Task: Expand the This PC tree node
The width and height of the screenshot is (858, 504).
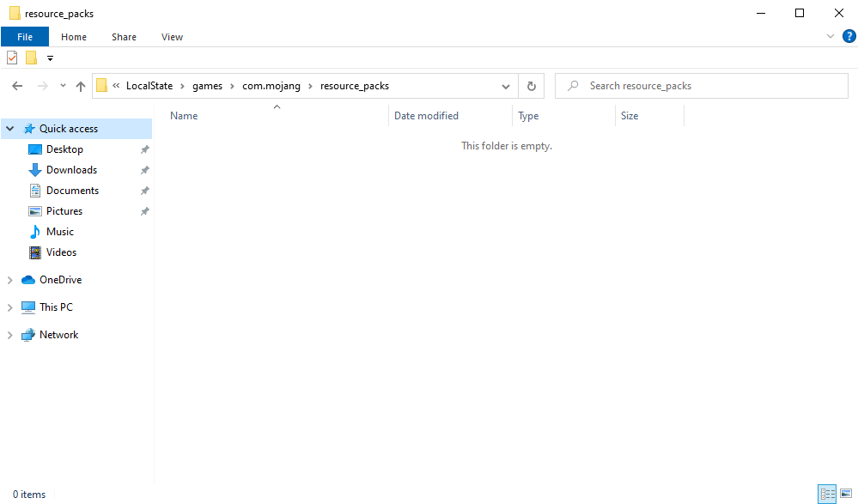Action: pos(9,307)
